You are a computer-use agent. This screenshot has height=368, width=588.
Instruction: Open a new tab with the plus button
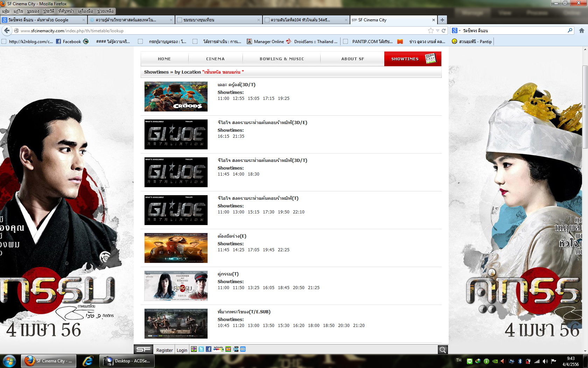(x=442, y=20)
